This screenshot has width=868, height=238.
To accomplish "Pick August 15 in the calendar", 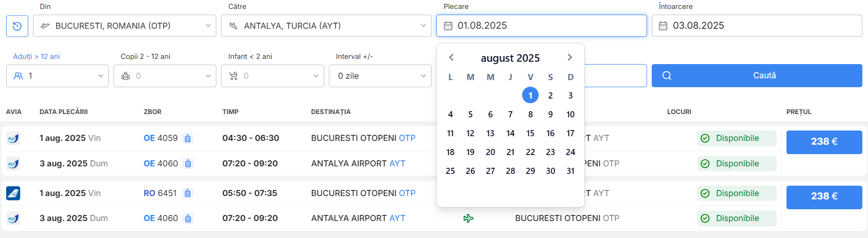I will click(530, 133).
